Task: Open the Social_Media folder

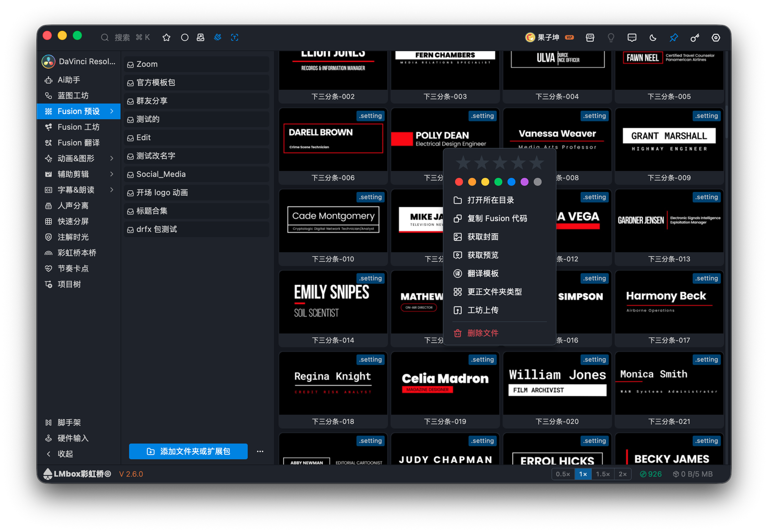Action: pyautogui.click(x=196, y=174)
